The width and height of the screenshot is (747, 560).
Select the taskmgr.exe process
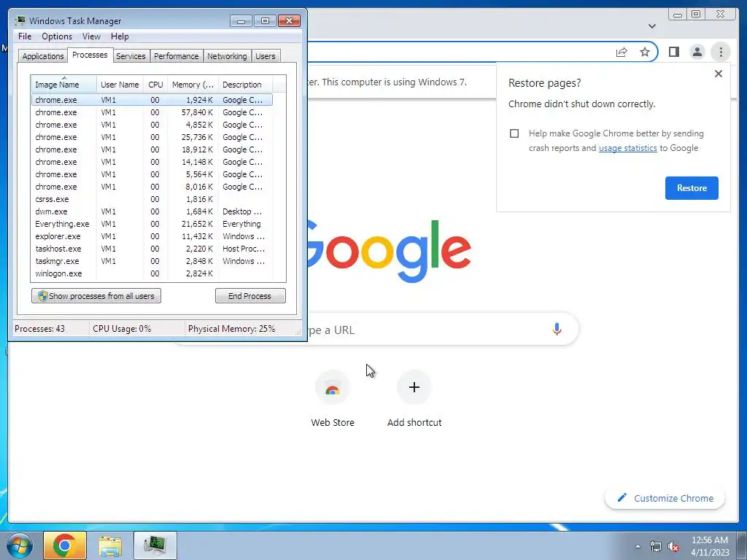152,261
